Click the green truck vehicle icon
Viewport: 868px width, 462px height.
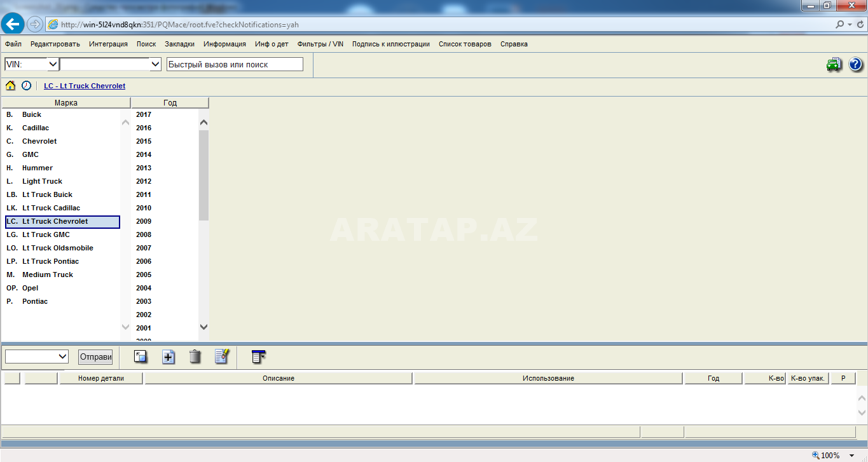(x=834, y=64)
